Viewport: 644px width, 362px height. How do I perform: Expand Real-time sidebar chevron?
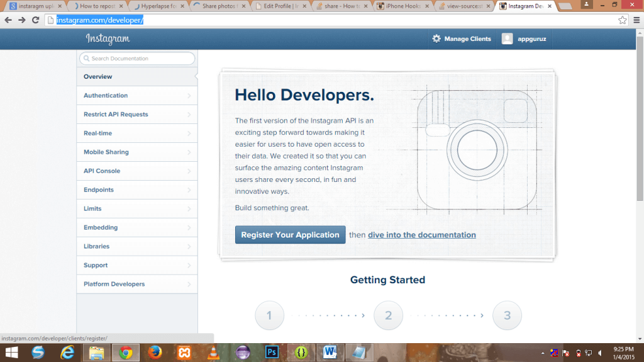tap(189, 133)
